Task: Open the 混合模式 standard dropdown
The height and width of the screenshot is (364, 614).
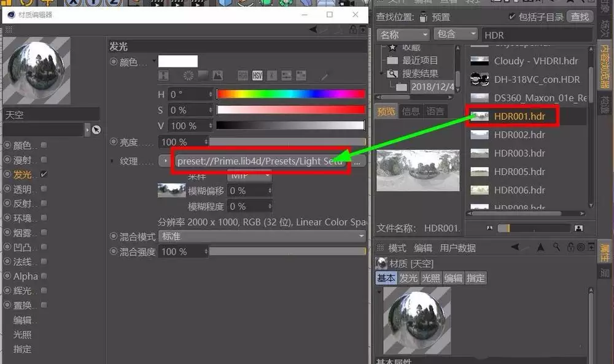Action: (x=261, y=236)
